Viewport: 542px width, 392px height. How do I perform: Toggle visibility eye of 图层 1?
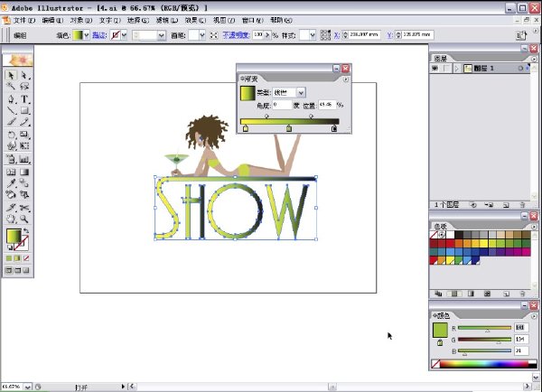click(x=435, y=69)
